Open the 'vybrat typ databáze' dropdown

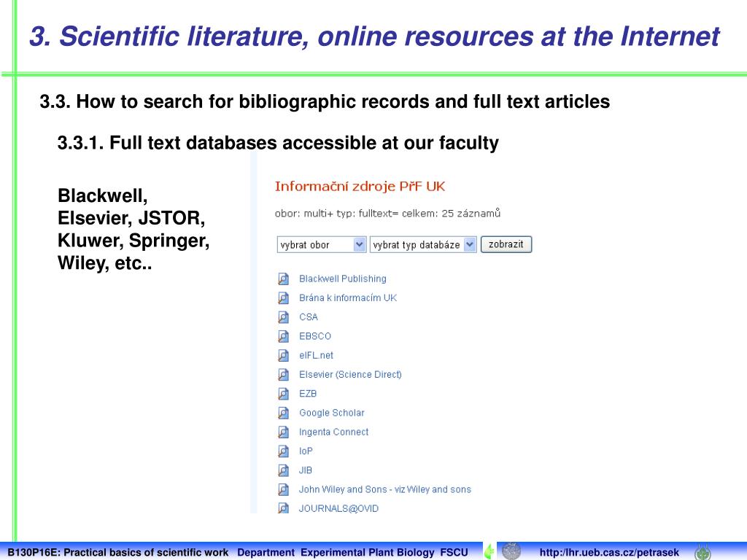point(423,245)
